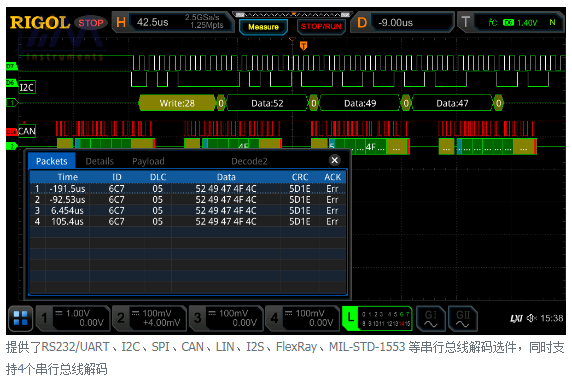The width and height of the screenshot is (572, 386).
Task: Select the Data:52 I2C frame
Action: click(267, 103)
